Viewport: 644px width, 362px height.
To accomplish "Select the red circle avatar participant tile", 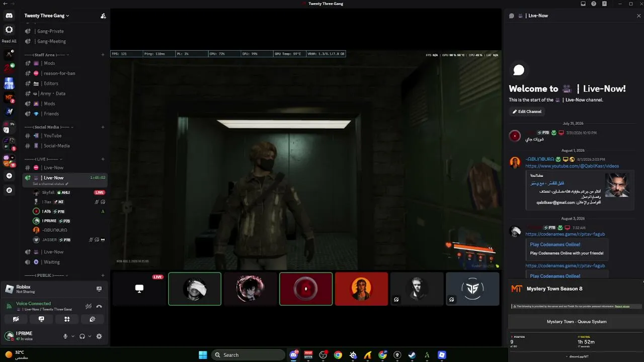I will click(x=306, y=289).
